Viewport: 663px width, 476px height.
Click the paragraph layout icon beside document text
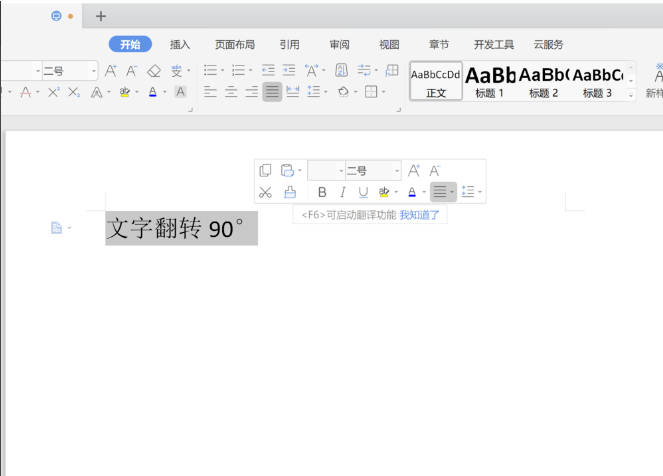pyautogui.click(x=56, y=228)
